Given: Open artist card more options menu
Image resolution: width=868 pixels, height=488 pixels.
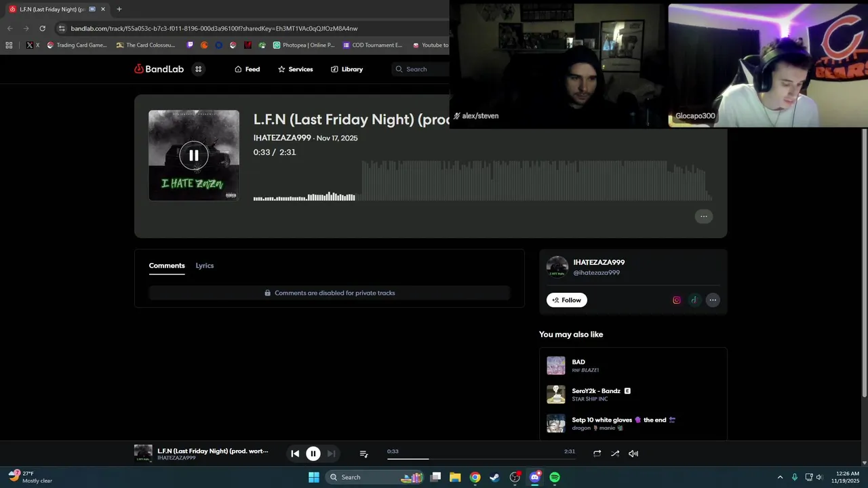Looking at the screenshot, I should click(x=713, y=300).
